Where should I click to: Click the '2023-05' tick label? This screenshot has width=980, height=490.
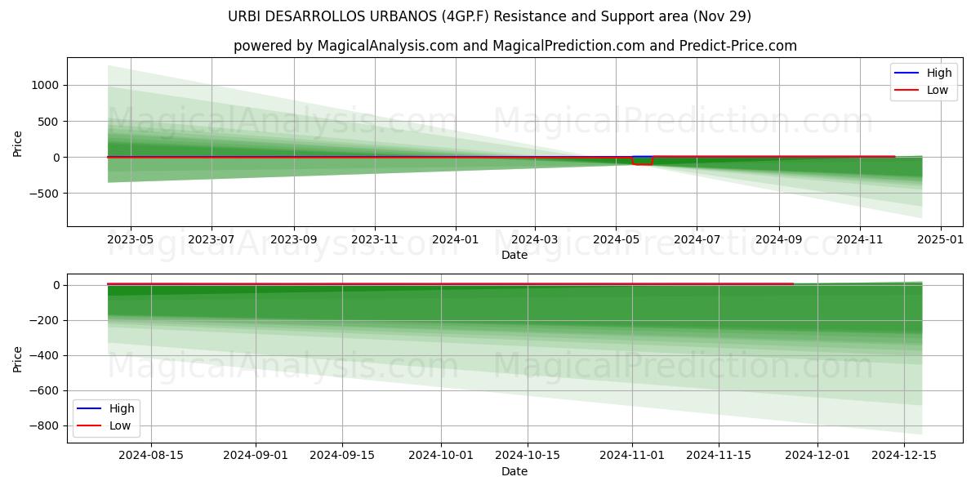tap(131, 240)
